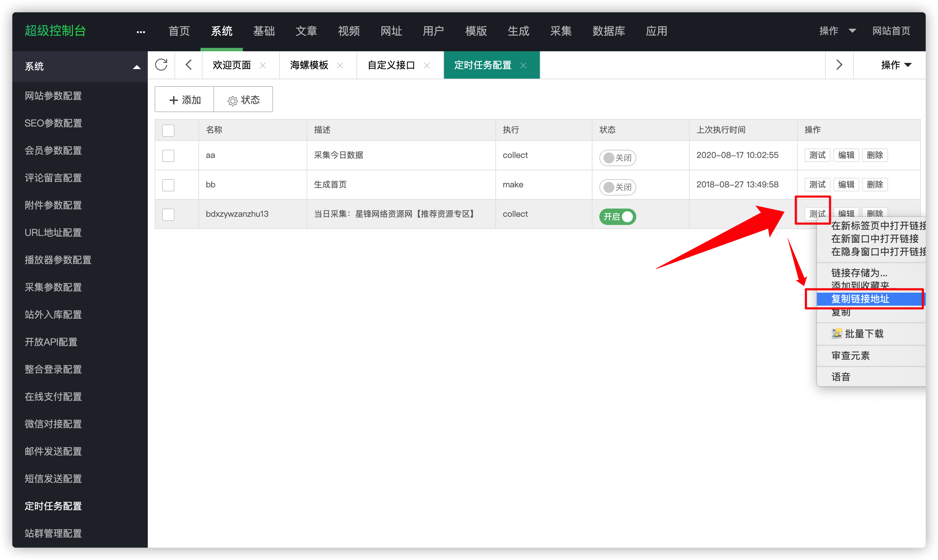Toggle the 关闭 status switch for aa
This screenshot has height=560, width=938.
point(617,157)
